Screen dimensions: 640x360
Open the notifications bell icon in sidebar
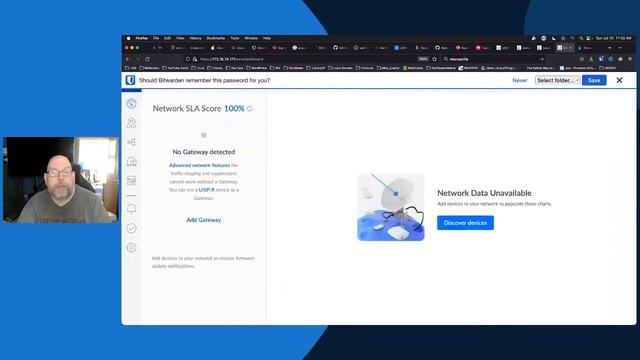click(131, 209)
